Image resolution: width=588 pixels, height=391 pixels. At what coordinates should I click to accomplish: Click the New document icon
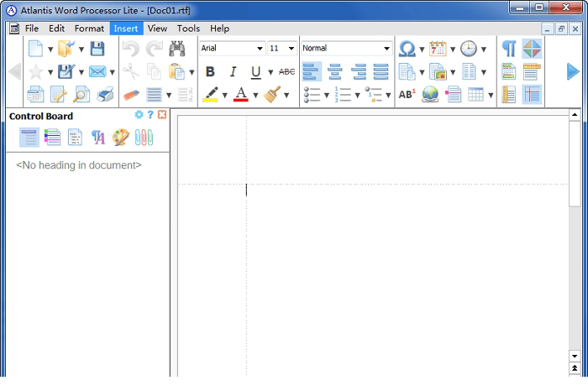(35, 49)
